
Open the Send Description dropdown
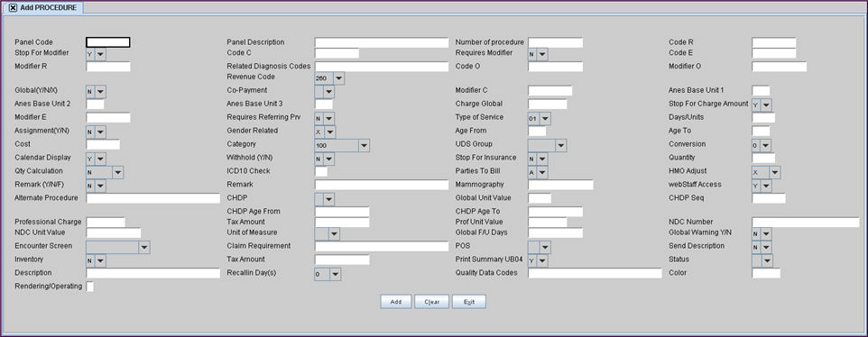click(766, 247)
